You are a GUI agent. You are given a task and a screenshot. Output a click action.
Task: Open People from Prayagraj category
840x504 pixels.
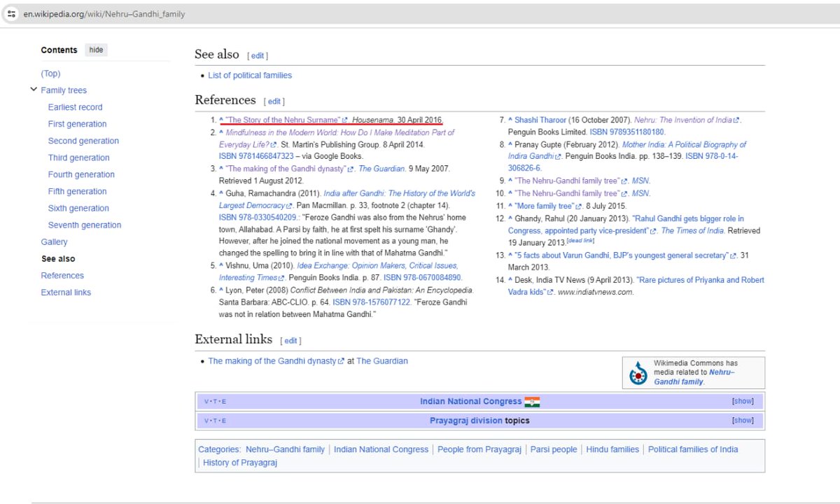[479, 449]
